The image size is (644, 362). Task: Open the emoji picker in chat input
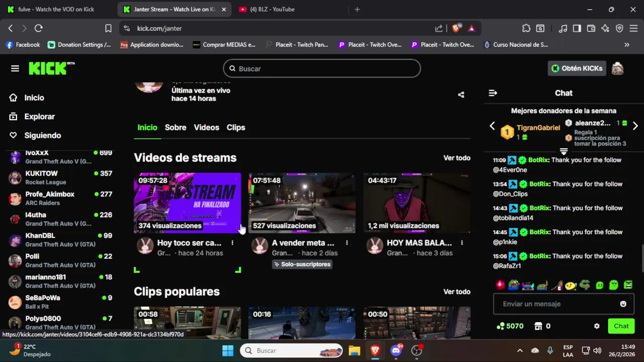623,304
